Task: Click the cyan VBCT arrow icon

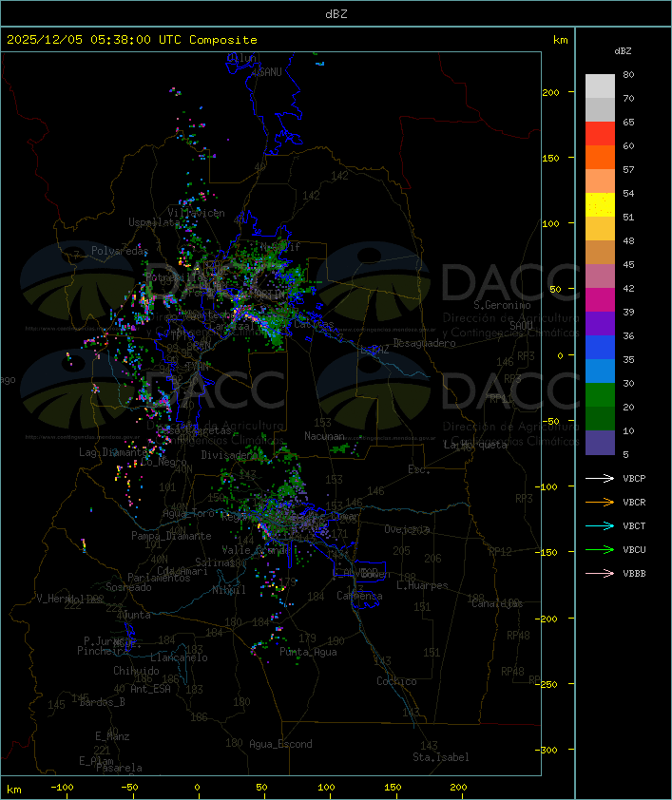Action: (x=600, y=525)
